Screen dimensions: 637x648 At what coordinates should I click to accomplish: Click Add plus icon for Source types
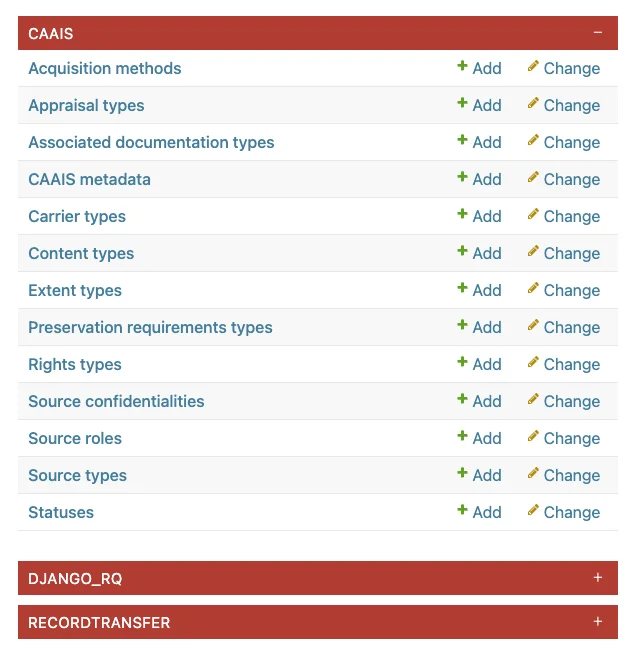462,473
